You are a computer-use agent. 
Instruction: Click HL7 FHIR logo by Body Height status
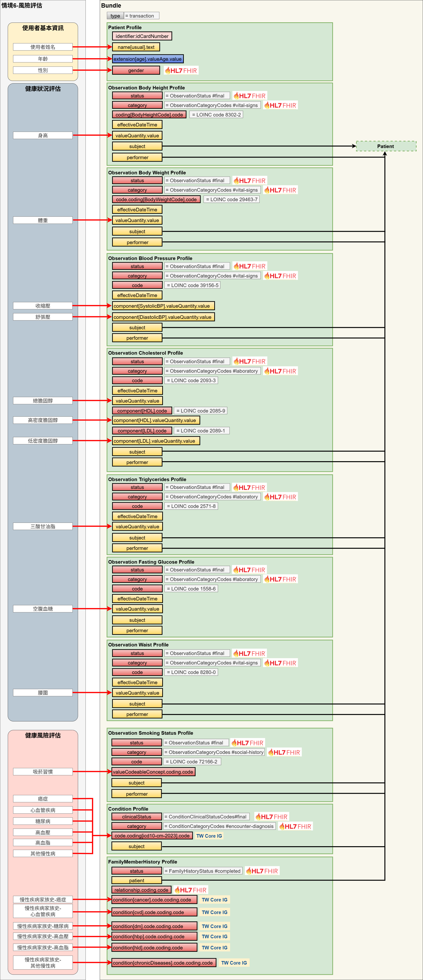249,96
